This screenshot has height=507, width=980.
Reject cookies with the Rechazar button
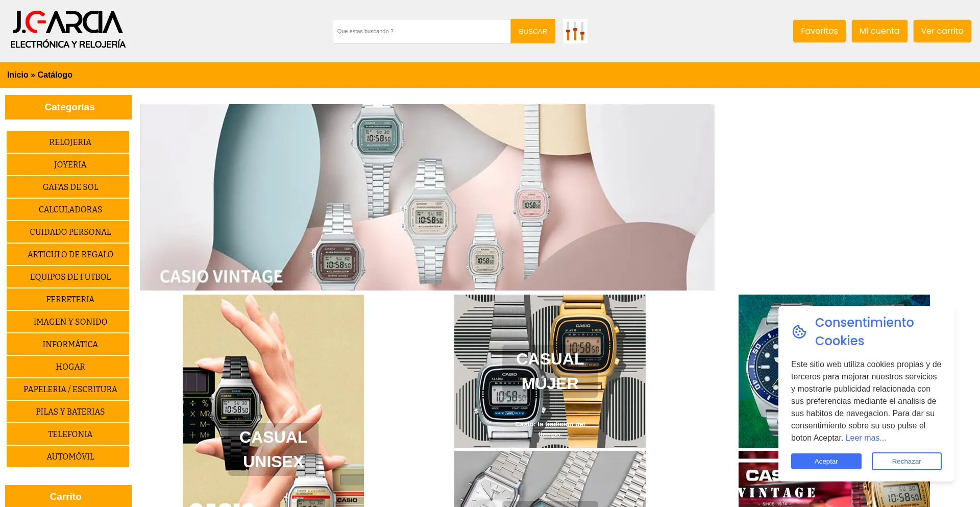(x=906, y=461)
